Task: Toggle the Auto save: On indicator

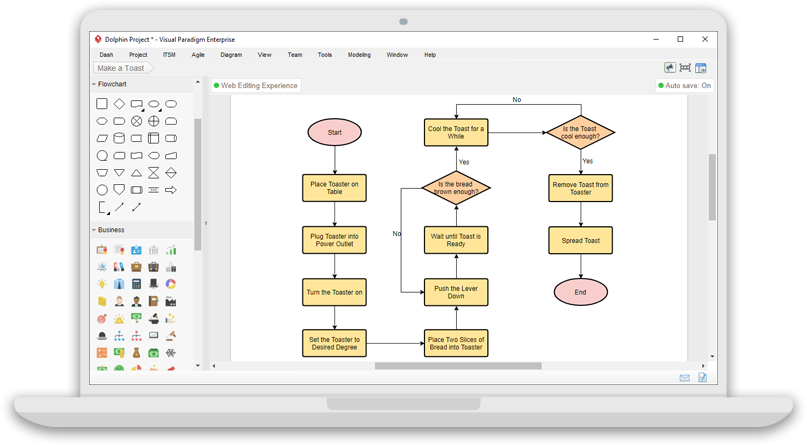Action: pos(685,86)
